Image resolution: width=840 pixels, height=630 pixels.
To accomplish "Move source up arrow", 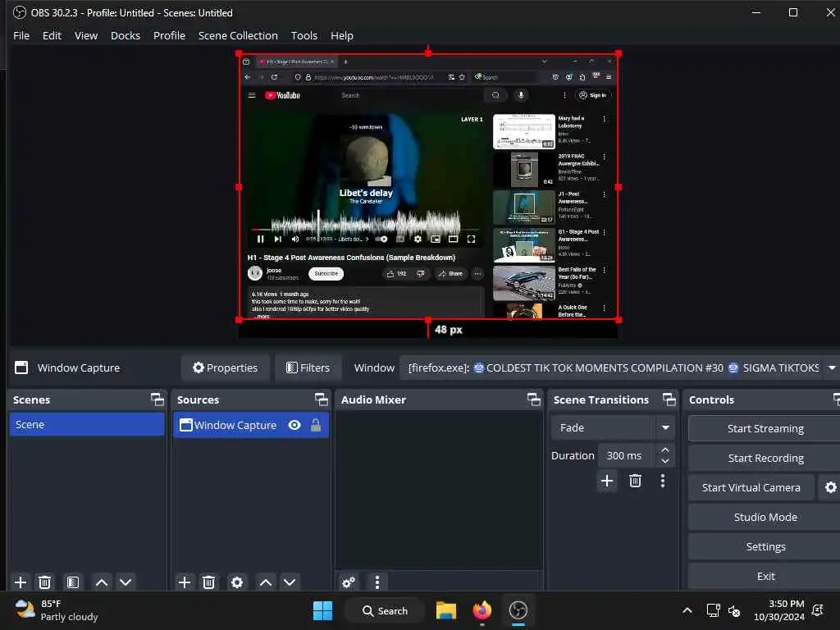I will [x=266, y=582].
